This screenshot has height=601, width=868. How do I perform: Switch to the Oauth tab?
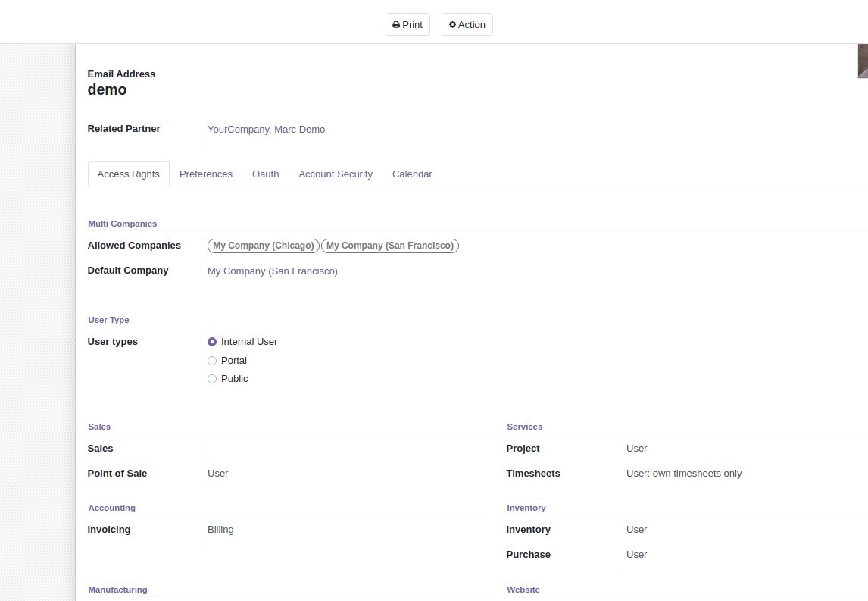coord(266,174)
